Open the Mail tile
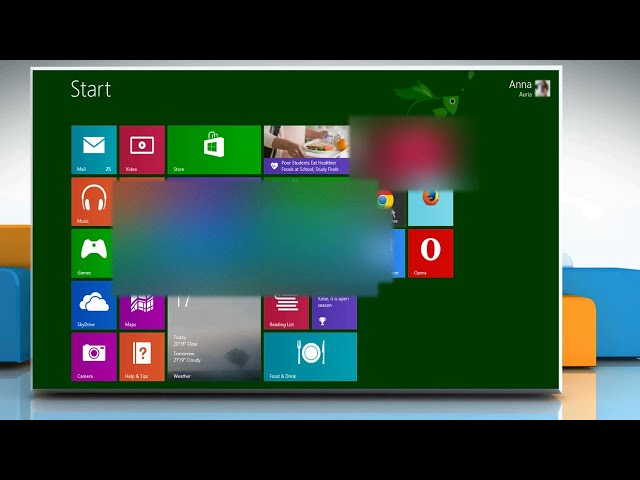This screenshot has width=640, height=480. point(94,150)
